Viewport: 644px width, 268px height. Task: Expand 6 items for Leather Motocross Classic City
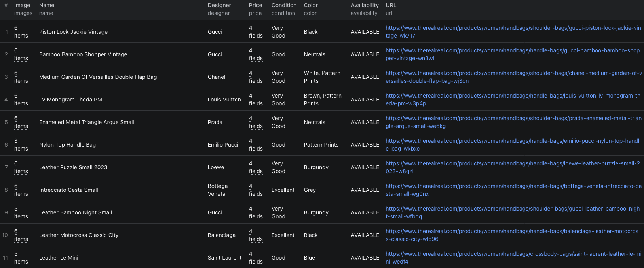[x=21, y=235]
